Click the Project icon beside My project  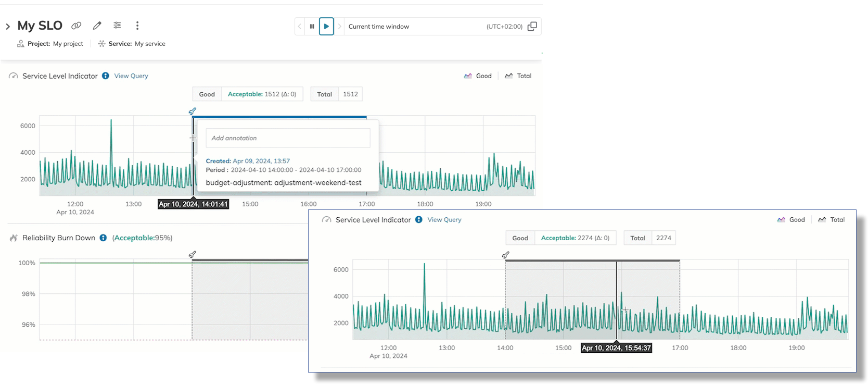(x=21, y=44)
